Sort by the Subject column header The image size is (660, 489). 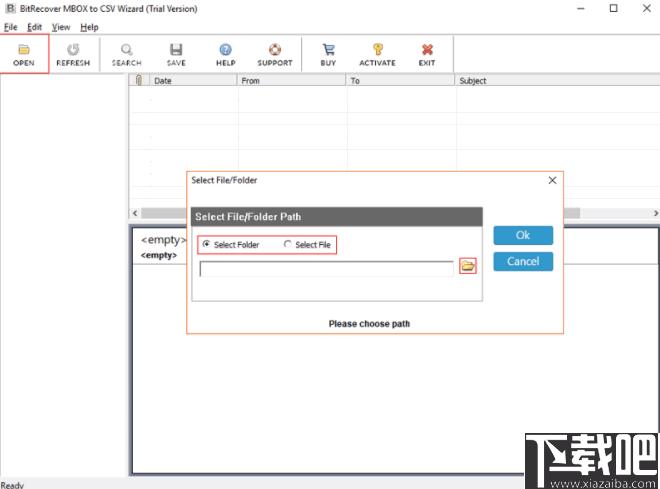(x=557, y=80)
